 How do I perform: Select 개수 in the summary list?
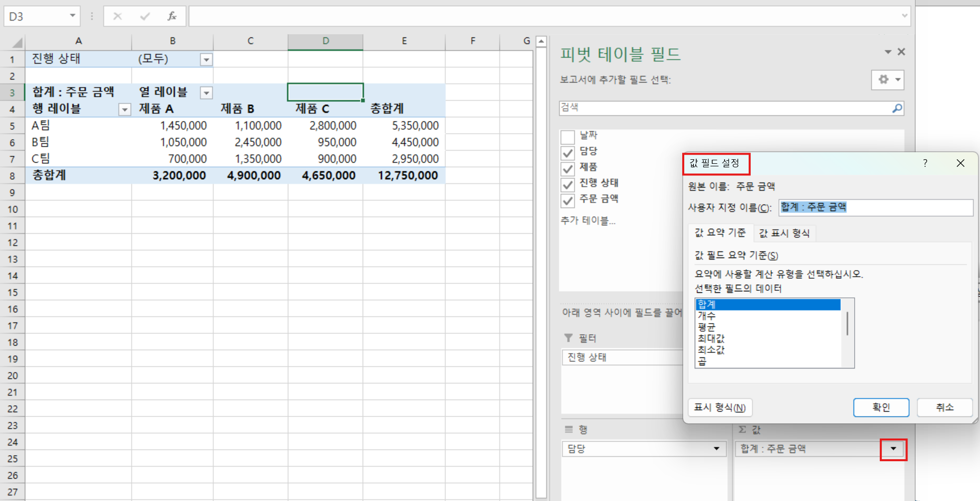767,316
